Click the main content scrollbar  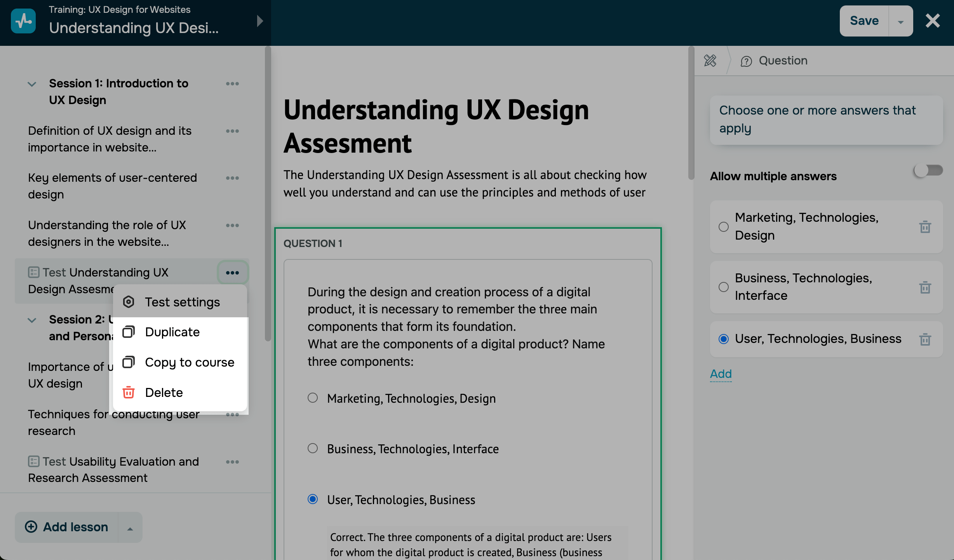pos(691,113)
